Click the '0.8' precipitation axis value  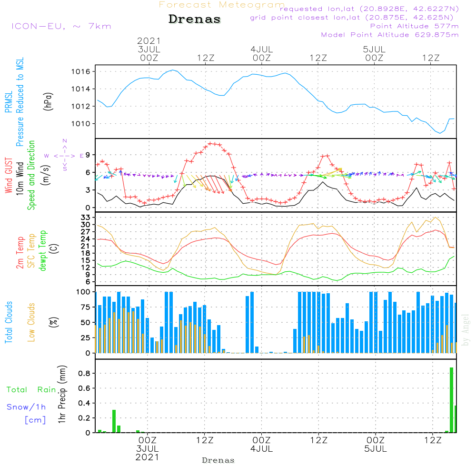pyautogui.click(x=84, y=373)
